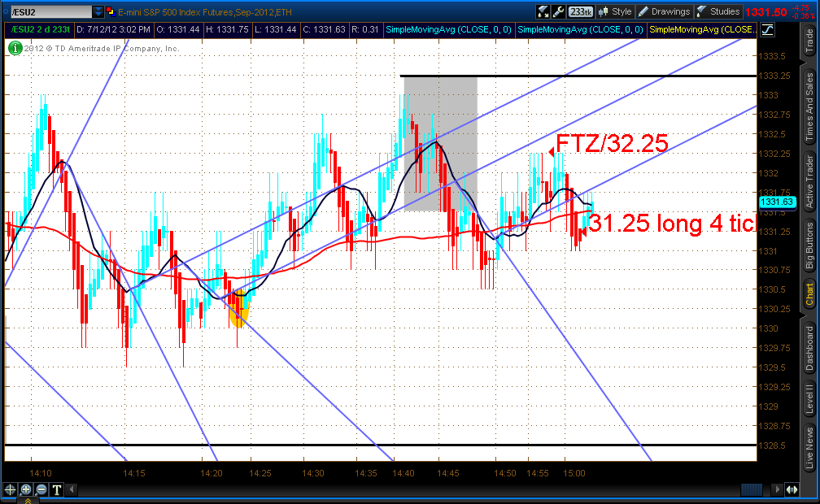Click the orange highlighted circle on chart
This screenshot has width=820, height=504.
point(239,308)
